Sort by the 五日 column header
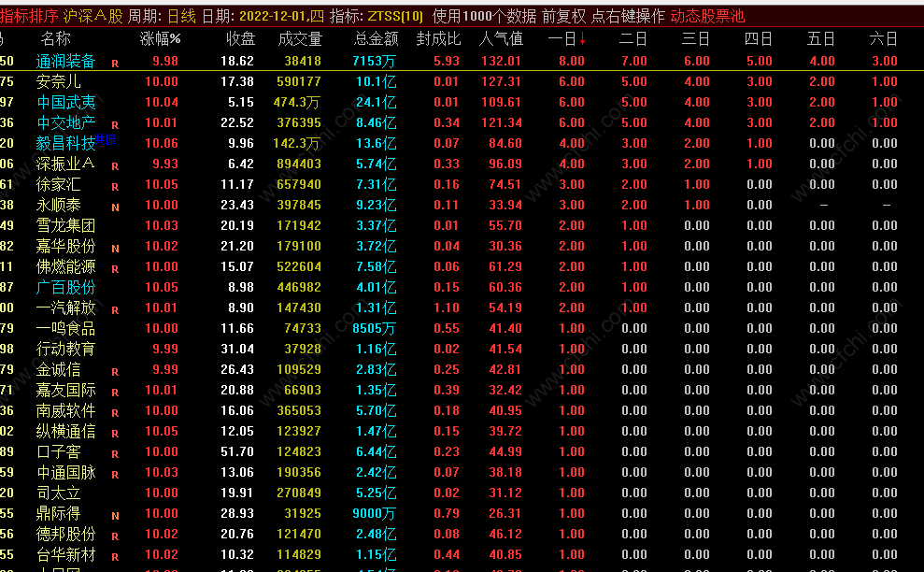Image resolution: width=924 pixels, height=572 pixels. [821, 39]
